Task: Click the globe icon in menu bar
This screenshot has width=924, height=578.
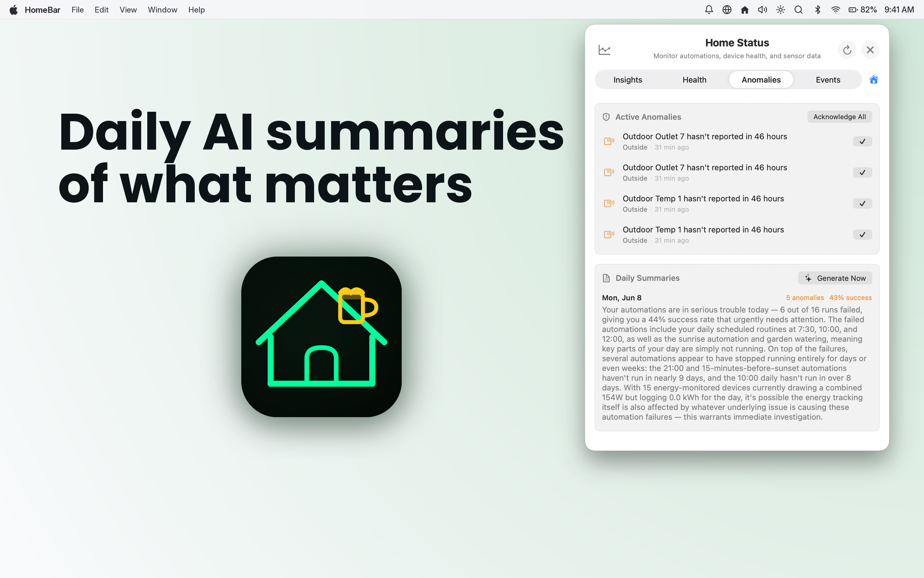Action: click(727, 10)
